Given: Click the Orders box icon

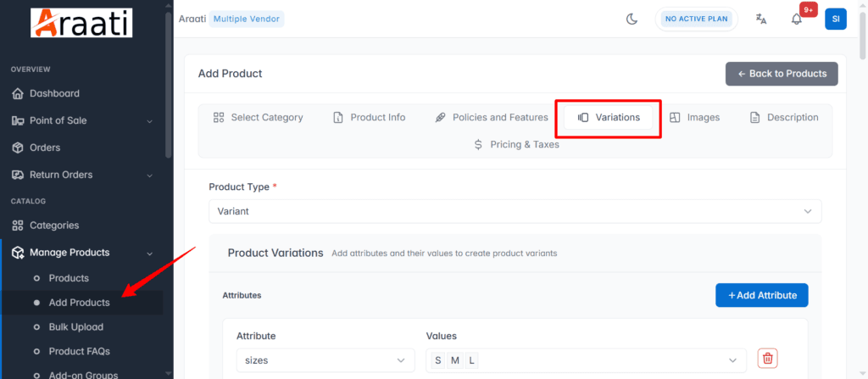Looking at the screenshot, I should pyautogui.click(x=18, y=148).
